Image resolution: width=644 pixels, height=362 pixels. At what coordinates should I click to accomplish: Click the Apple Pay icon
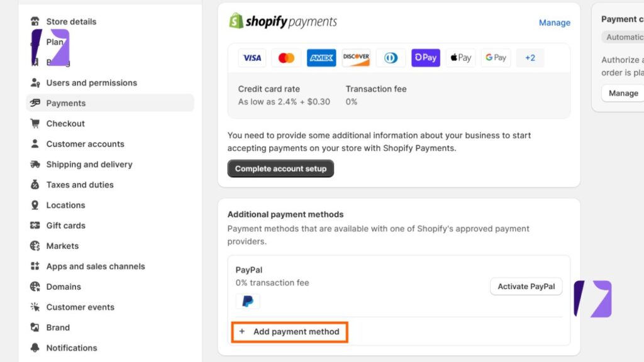(460, 57)
